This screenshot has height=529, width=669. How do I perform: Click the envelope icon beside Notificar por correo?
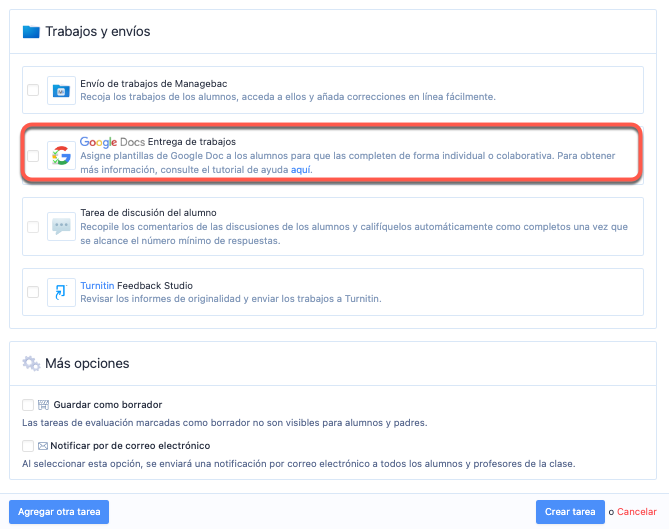click(43, 445)
